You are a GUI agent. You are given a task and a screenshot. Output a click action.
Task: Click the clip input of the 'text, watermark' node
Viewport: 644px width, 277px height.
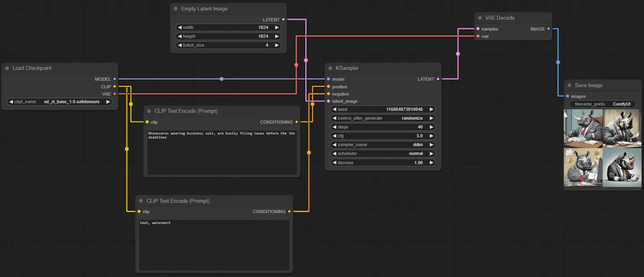pos(139,211)
